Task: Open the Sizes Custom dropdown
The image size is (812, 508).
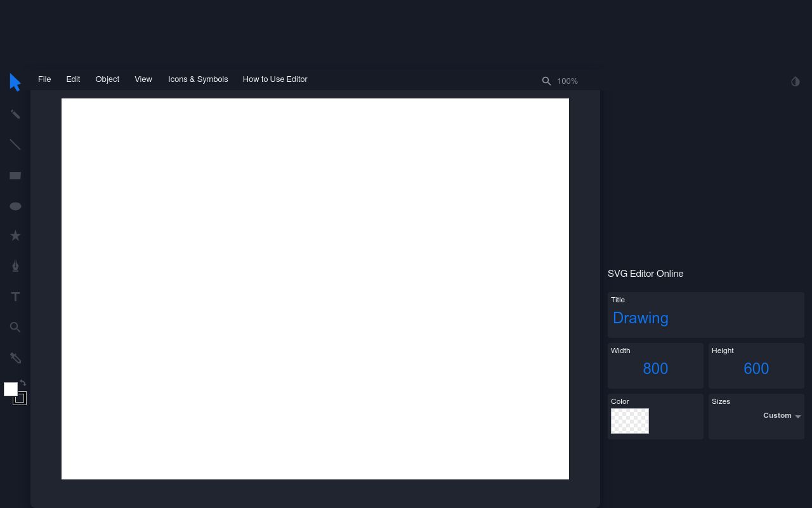Action: [x=782, y=416]
